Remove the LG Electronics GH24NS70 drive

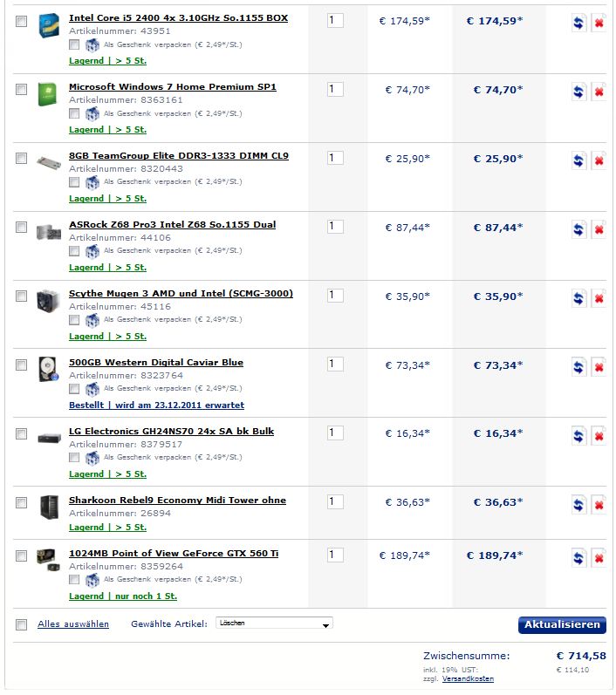coord(599,436)
